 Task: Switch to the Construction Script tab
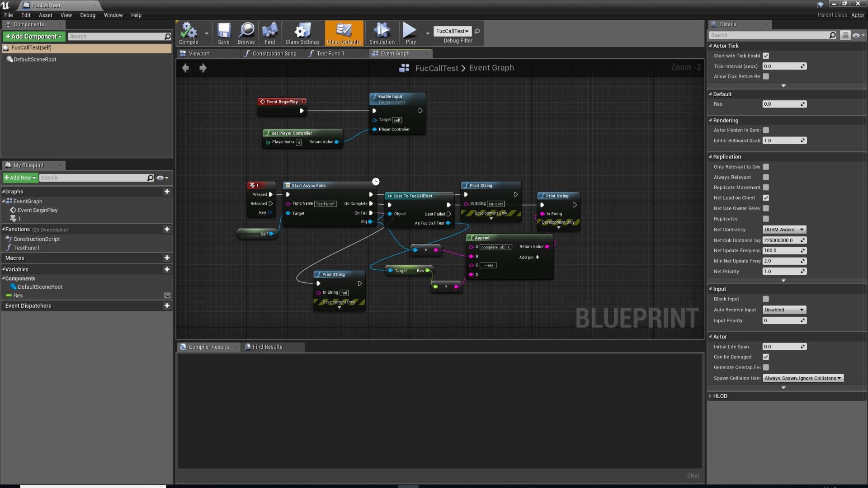click(x=274, y=53)
